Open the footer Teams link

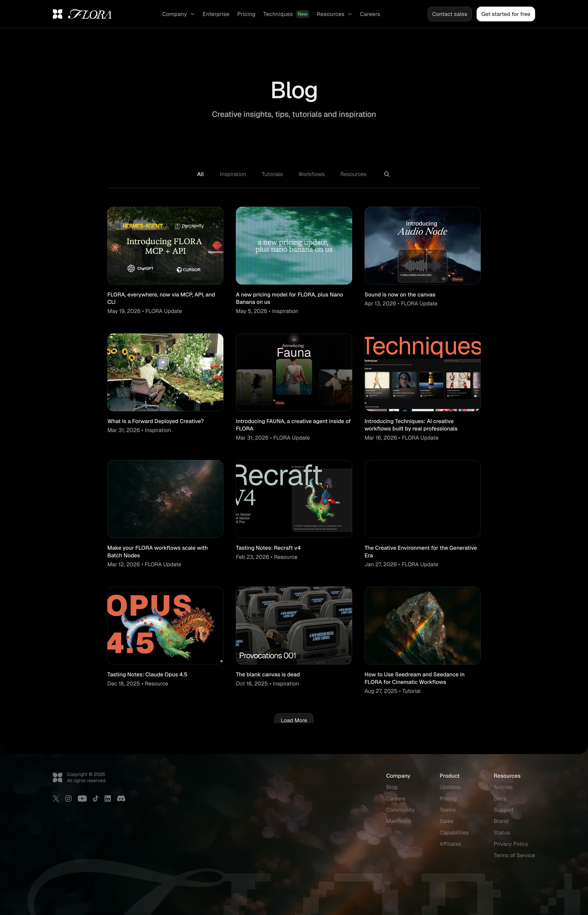pos(447,810)
